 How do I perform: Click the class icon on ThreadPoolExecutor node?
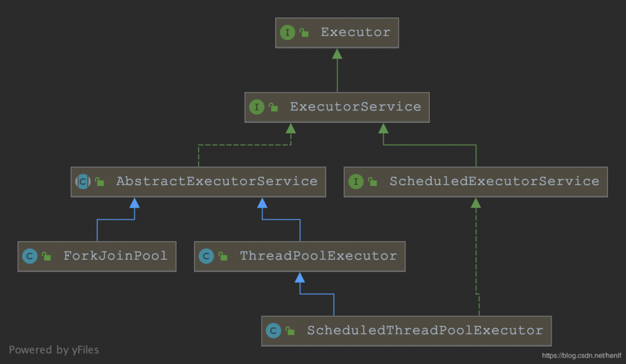(207, 256)
